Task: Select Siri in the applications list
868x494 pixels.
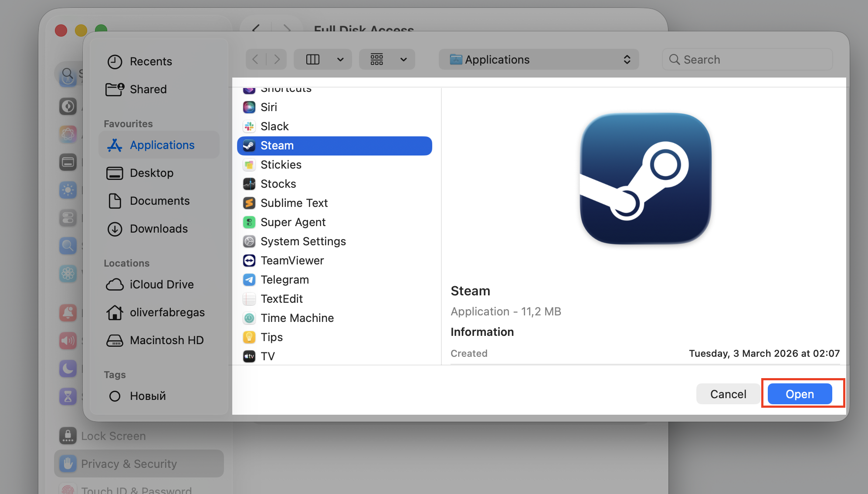Action: [x=335, y=107]
